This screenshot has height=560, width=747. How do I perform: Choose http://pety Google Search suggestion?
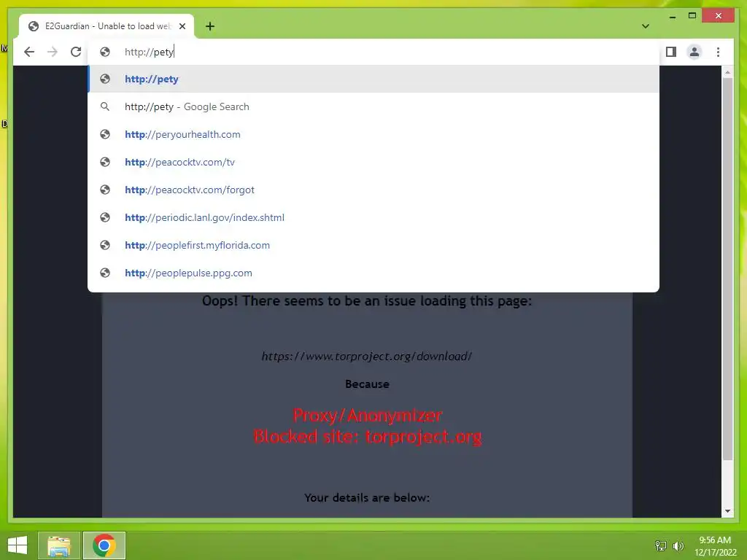click(373, 106)
